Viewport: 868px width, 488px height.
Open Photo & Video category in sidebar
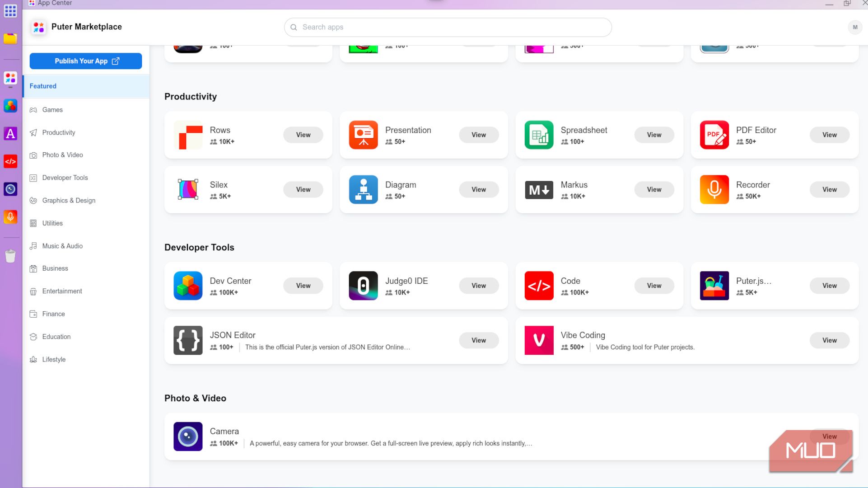tap(86, 155)
